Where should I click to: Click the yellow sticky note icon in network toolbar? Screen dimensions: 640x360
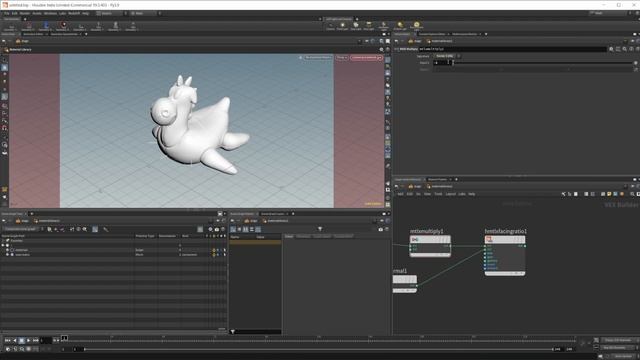point(609,194)
